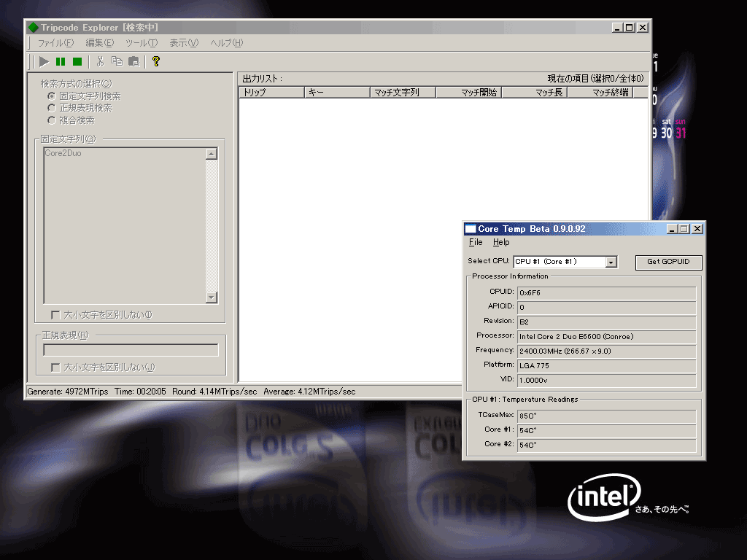This screenshot has width=747, height=560.
Task: Open the ヘルプ(H) menu
Action: click(226, 43)
